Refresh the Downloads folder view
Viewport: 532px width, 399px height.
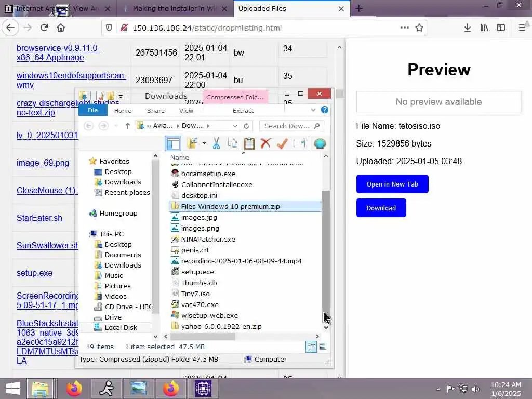246,126
